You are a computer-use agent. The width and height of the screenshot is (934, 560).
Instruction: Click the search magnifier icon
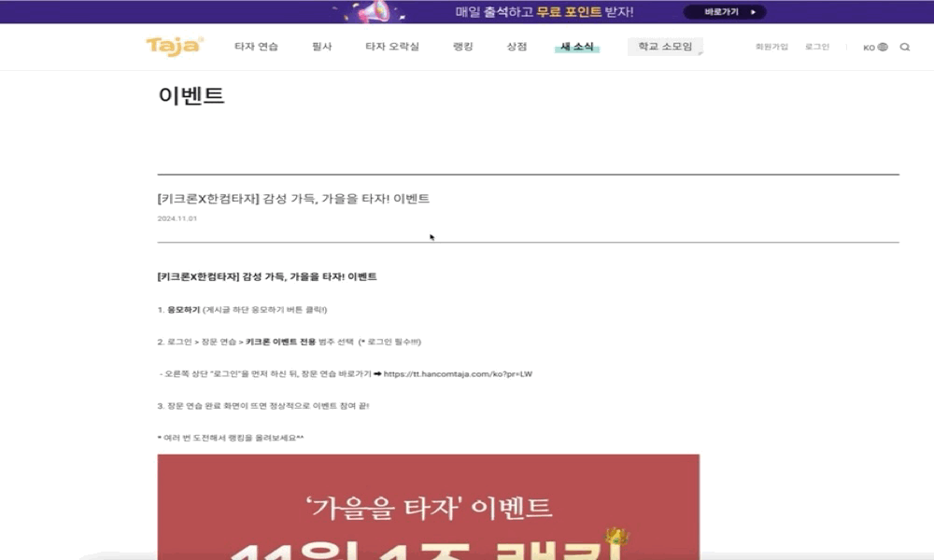[x=904, y=47]
